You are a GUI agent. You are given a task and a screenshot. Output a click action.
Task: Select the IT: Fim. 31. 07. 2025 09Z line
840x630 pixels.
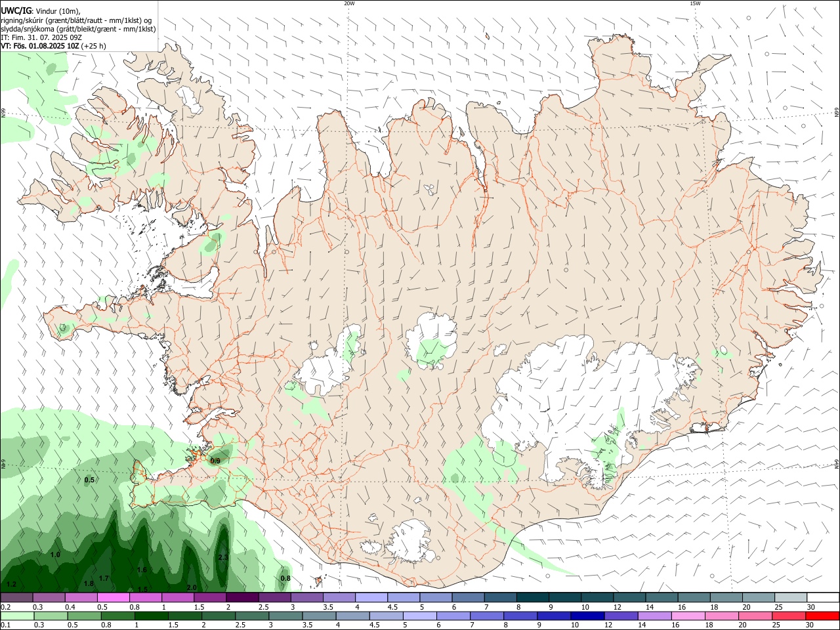[41, 37]
